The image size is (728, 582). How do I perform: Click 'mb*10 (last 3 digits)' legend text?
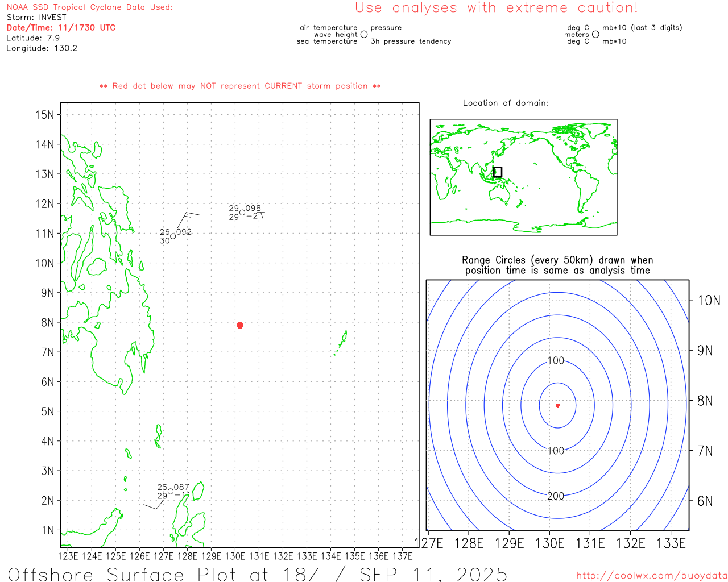click(642, 28)
